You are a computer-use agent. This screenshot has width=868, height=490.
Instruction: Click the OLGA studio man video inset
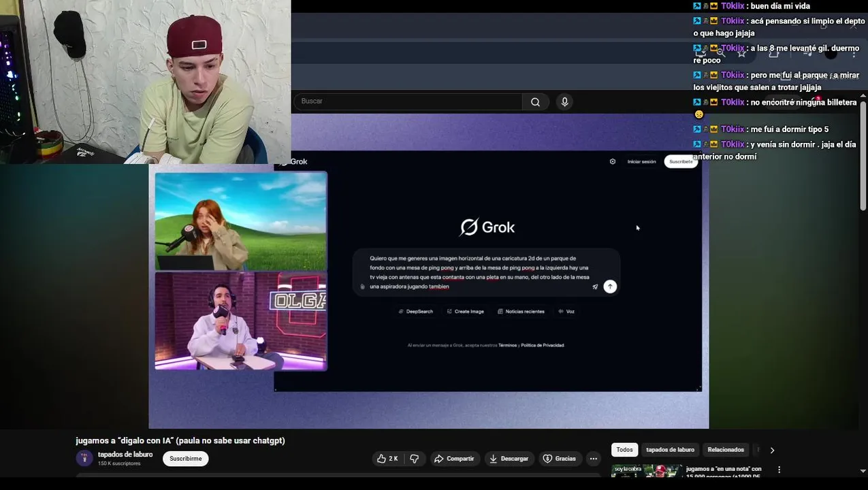241,321
